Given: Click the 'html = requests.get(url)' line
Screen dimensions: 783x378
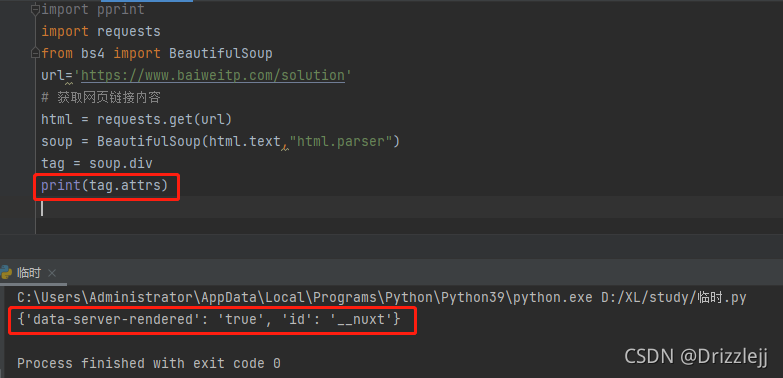Looking at the screenshot, I should click(x=137, y=119).
